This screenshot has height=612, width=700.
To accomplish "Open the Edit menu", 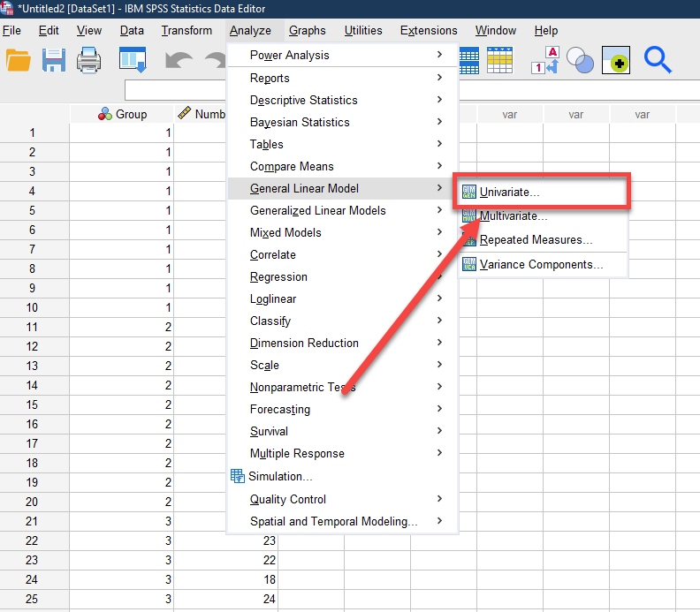I will coord(49,30).
